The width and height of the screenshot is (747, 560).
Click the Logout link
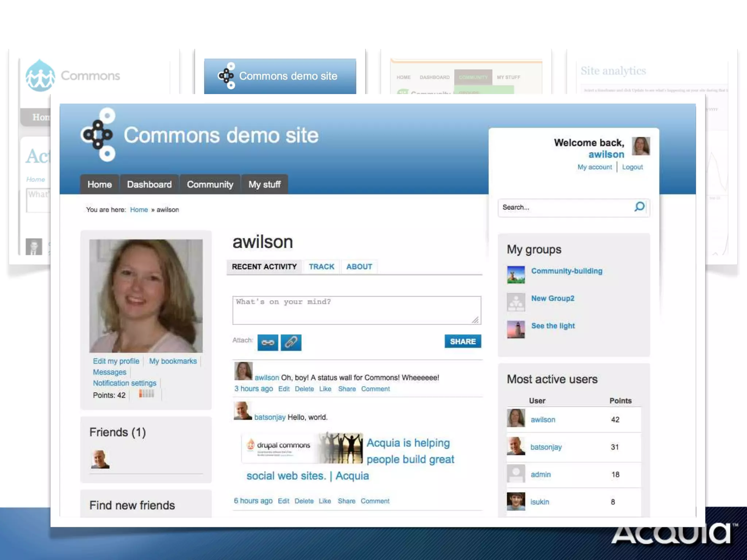(x=632, y=167)
